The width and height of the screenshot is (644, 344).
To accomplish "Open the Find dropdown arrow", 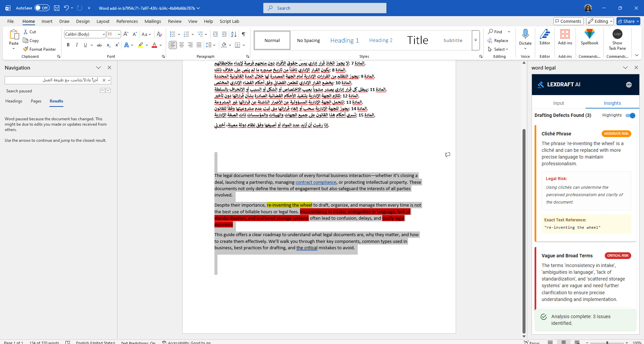I will 509,32.
